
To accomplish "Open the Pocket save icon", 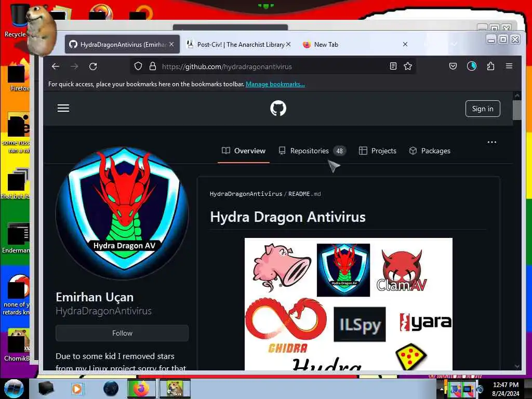I will pyautogui.click(x=453, y=66).
